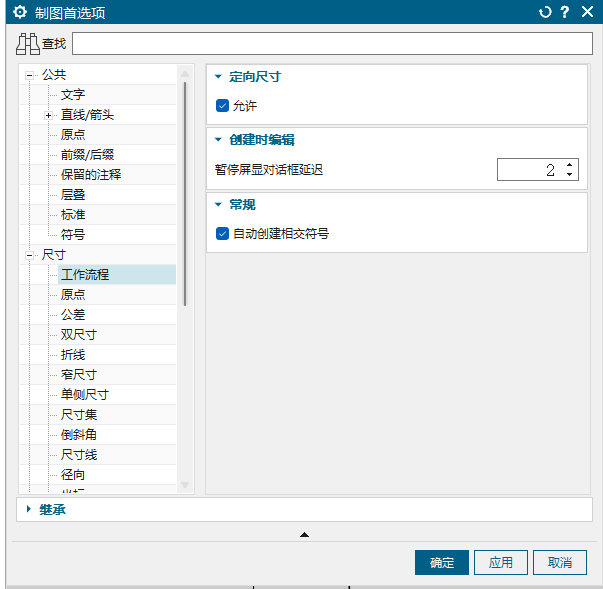Viewport: 603px width, 589px height.
Task: Select the 公共 category label
Action: (54, 75)
